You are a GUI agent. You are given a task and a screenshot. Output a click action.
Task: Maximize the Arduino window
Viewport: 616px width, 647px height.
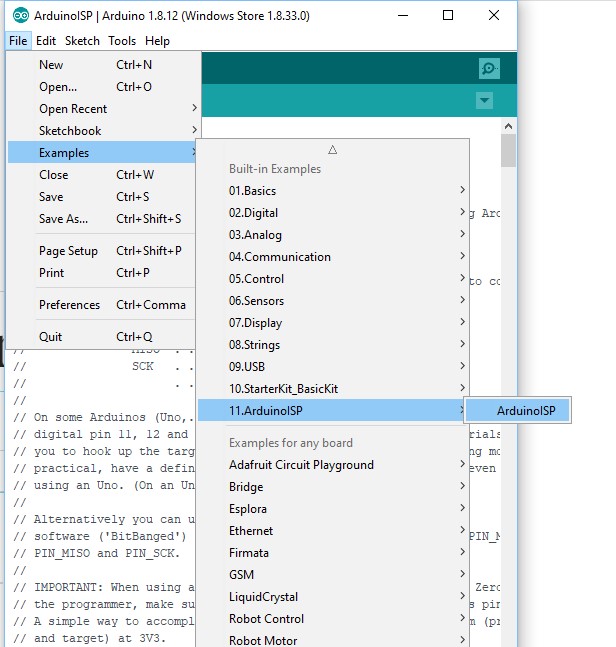tap(448, 16)
